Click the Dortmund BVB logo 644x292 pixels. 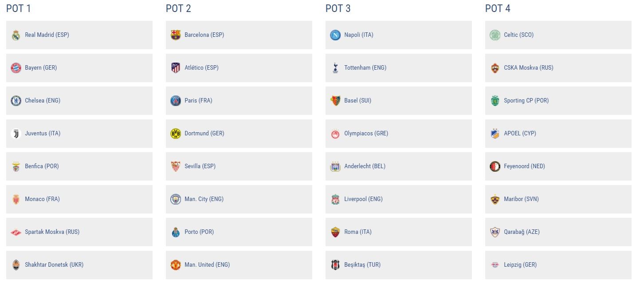176,134
